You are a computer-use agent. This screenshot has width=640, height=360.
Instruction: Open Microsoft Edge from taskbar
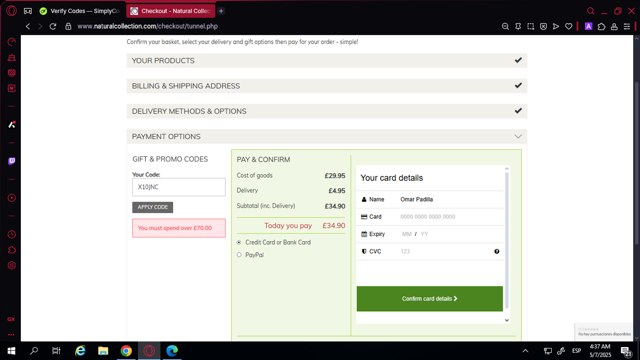172,351
